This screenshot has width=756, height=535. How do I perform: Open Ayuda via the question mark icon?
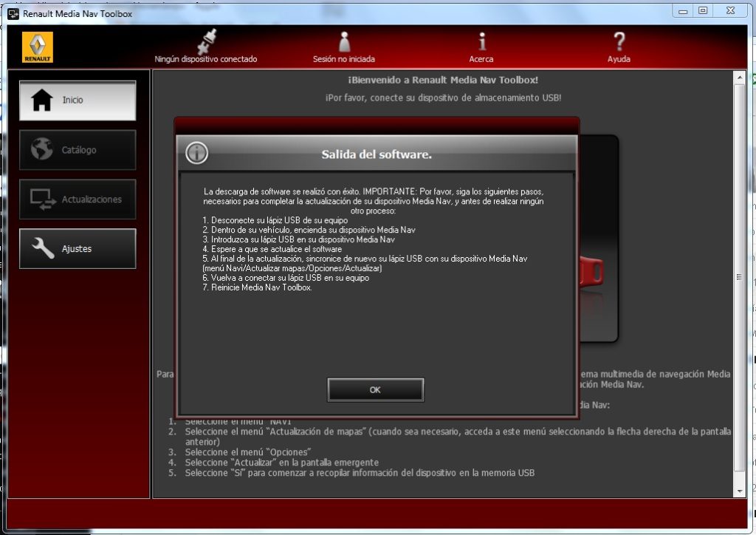(x=619, y=41)
